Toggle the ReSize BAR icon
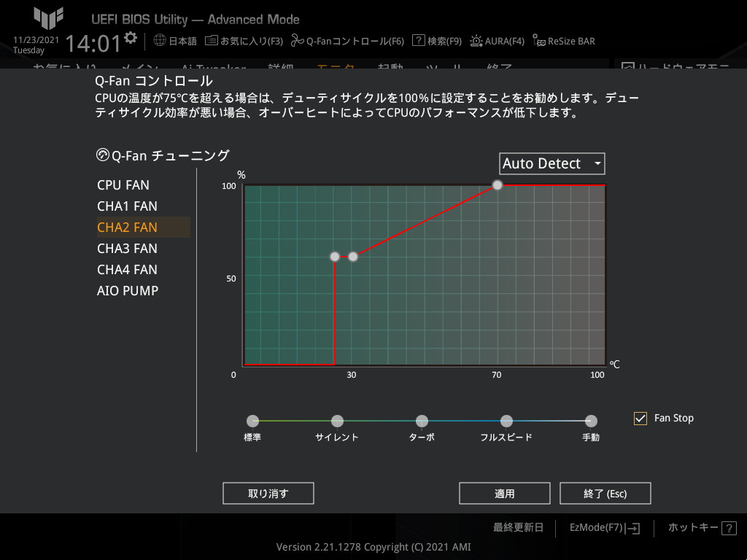The height and width of the screenshot is (560, 747). (x=539, y=41)
